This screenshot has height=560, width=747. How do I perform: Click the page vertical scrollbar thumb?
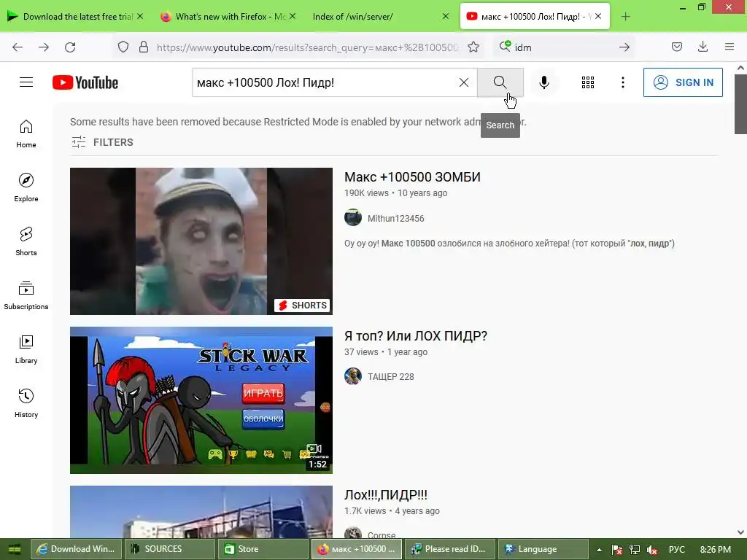pyautogui.click(x=741, y=104)
